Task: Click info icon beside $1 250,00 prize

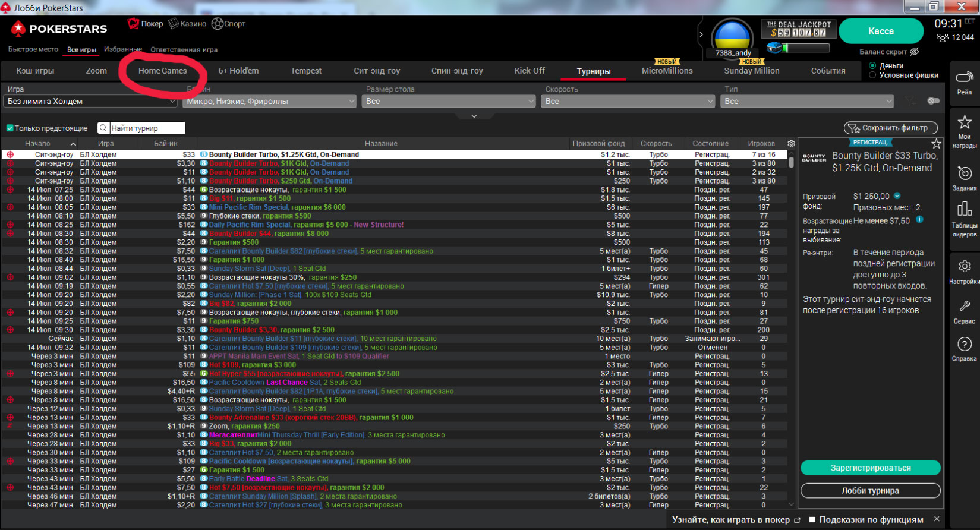Action: (897, 196)
